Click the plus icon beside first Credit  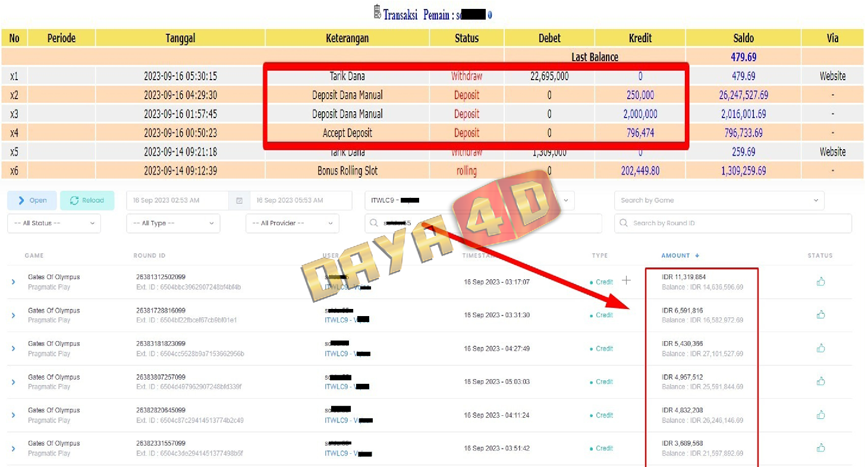[626, 280]
